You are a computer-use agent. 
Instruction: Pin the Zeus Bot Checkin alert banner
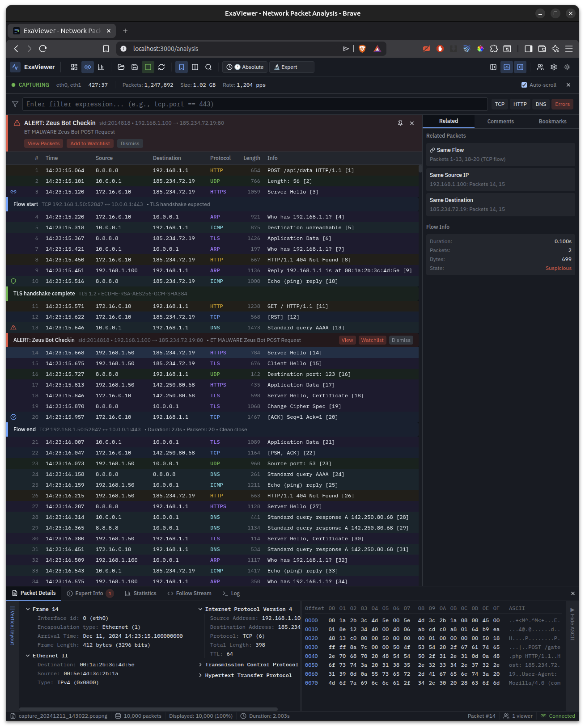click(x=400, y=123)
